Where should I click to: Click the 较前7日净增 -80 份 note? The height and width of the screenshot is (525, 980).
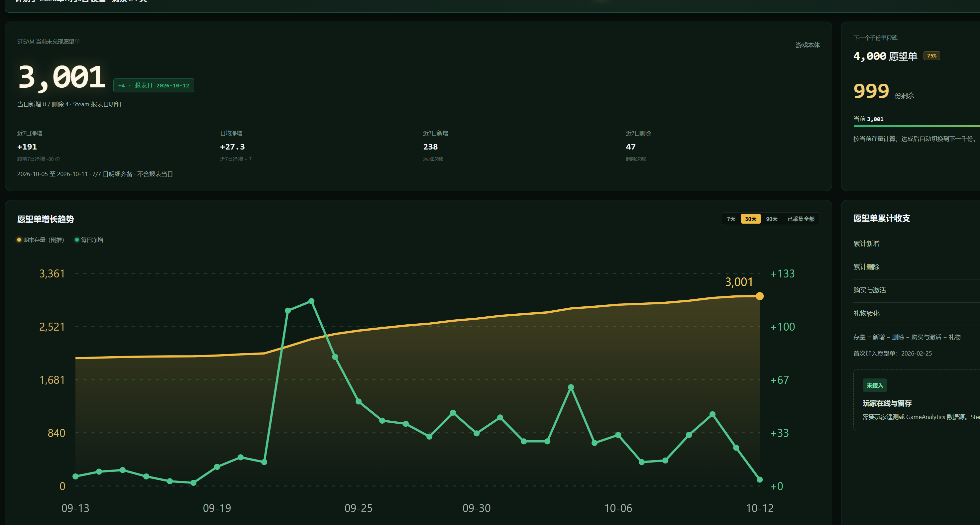tap(39, 159)
